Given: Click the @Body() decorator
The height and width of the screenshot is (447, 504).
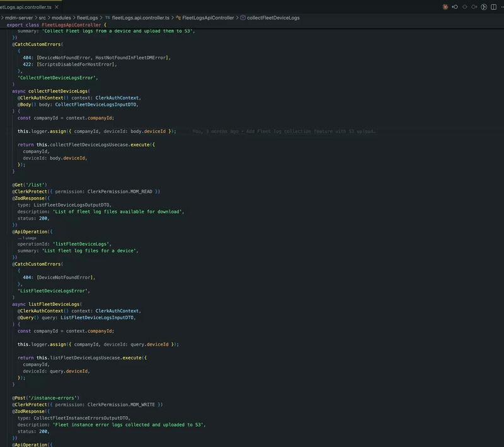Looking at the screenshot, I should (26, 105).
